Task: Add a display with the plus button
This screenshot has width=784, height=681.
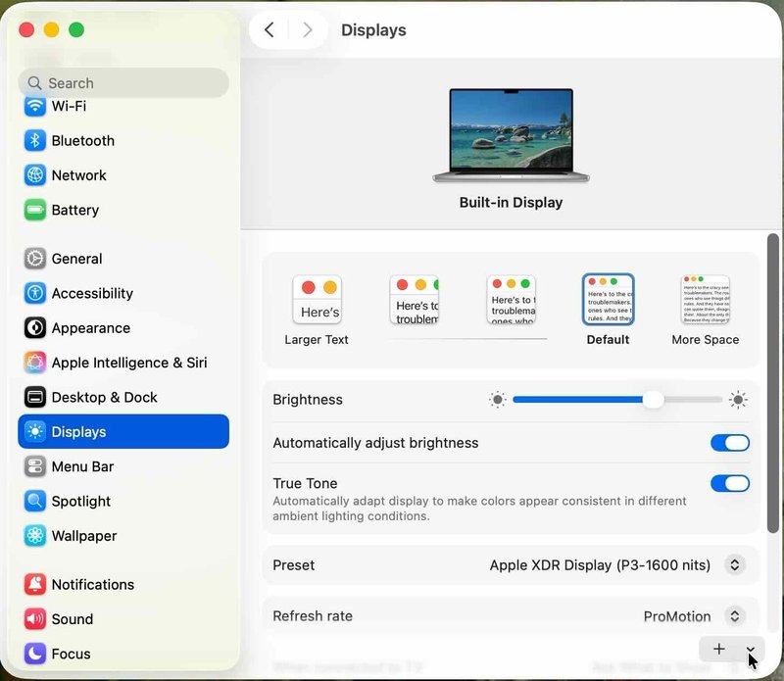Action: tap(719, 649)
